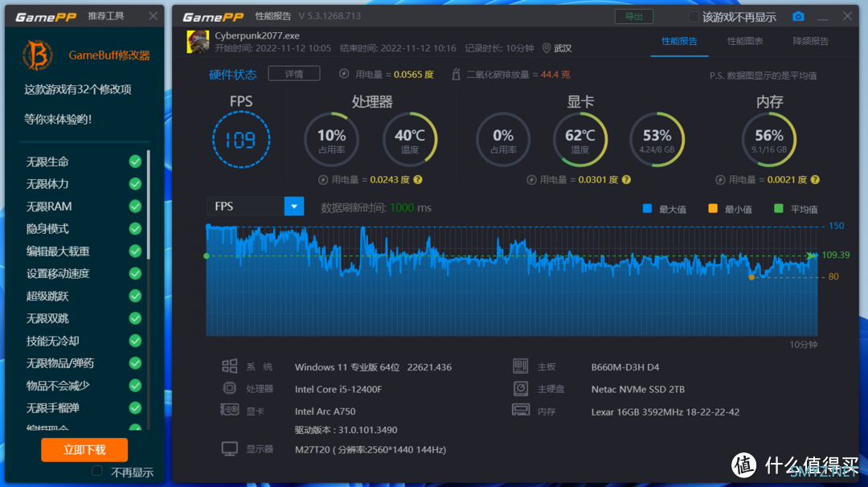The height and width of the screenshot is (487, 868).
Task: Click the 导出 export button
Action: point(634,17)
